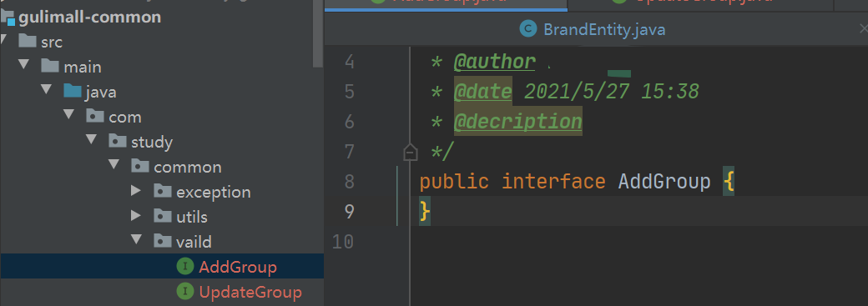
Task: Expand the exception package node
Action: (135, 192)
